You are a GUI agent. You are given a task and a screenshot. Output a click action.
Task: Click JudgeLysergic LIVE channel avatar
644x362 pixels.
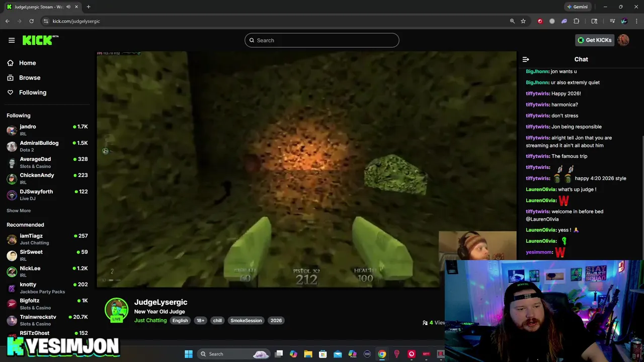tap(116, 310)
